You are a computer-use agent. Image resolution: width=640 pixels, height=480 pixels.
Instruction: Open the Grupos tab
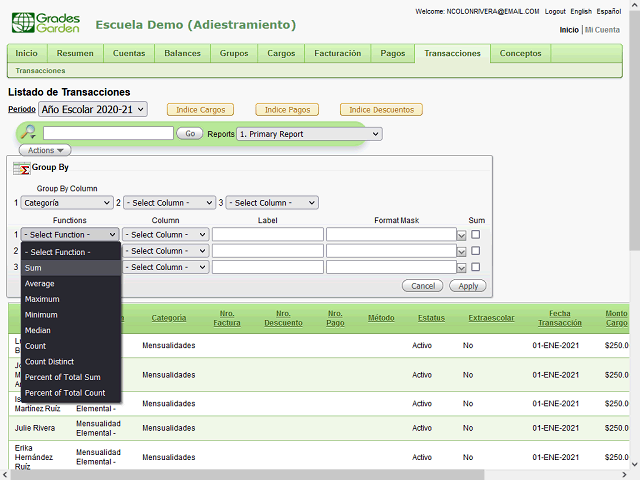click(x=234, y=53)
